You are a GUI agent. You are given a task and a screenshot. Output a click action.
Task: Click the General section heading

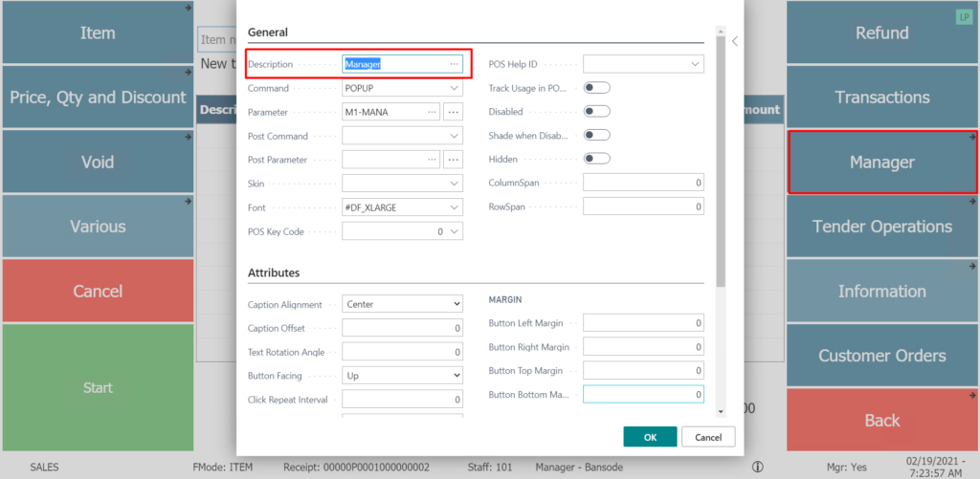point(268,33)
